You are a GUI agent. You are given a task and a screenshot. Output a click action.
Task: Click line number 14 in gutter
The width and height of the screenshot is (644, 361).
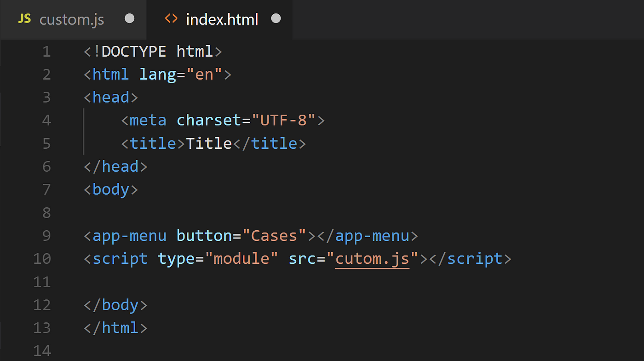pyautogui.click(x=42, y=351)
